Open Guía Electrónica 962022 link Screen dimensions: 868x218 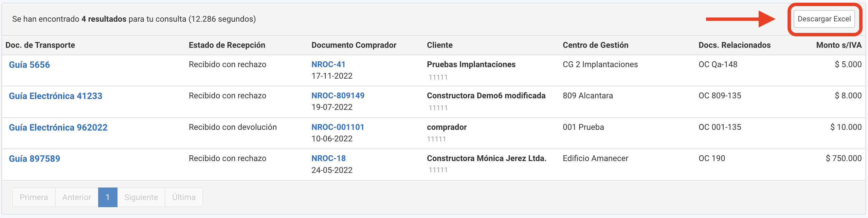[x=58, y=127]
